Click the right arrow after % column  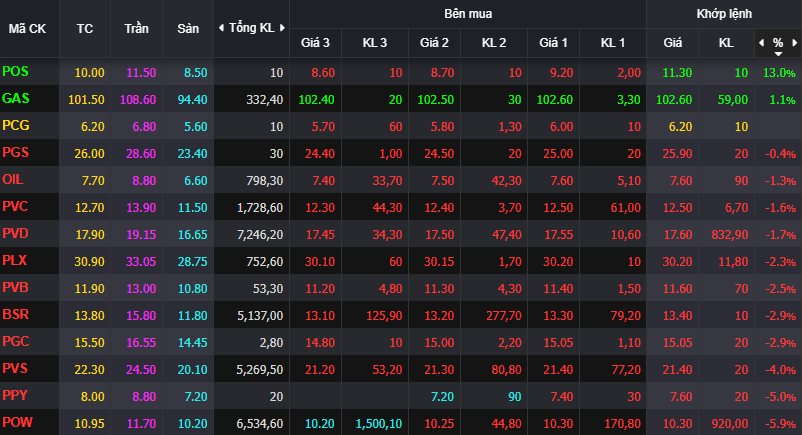[793, 43]
